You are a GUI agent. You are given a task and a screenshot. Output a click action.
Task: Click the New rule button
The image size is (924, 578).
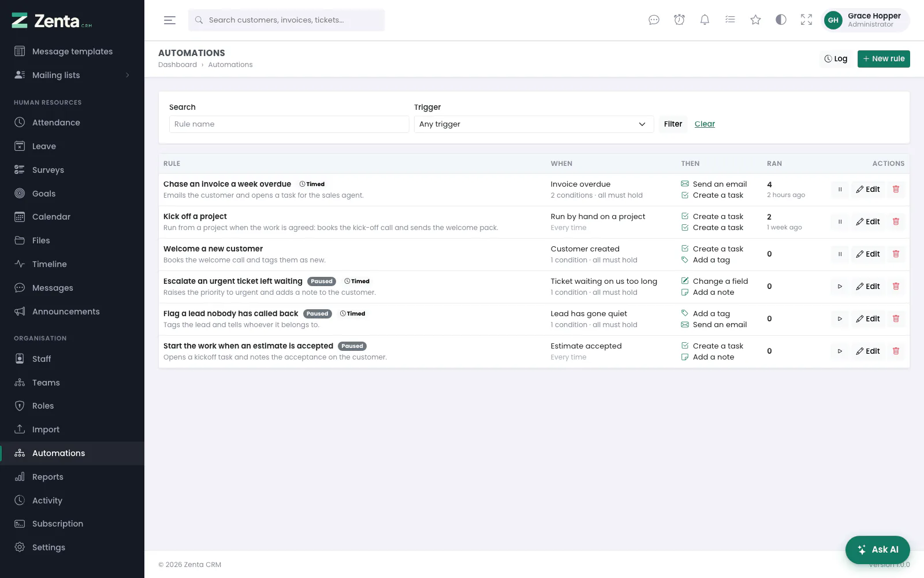point(884,59)
